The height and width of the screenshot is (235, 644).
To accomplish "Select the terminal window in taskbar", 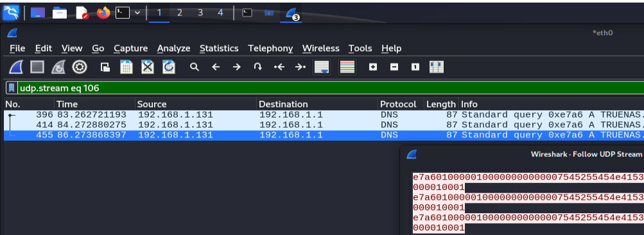I will coord(247,13).
